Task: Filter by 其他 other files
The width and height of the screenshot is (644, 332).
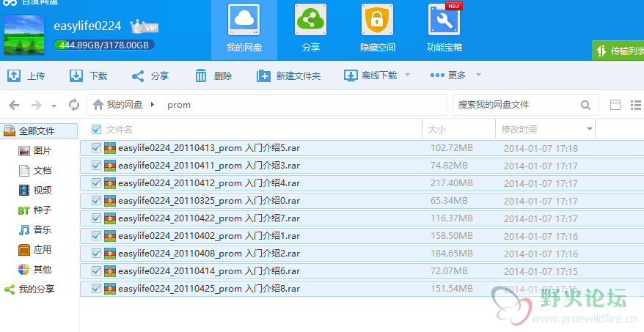Action: click(x=35, y=269)
